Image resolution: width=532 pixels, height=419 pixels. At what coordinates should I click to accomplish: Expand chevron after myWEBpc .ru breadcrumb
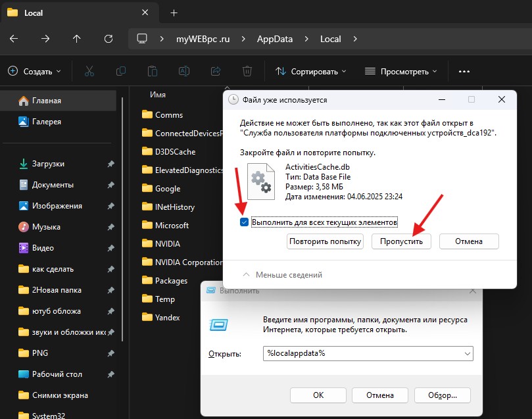coord(243,39)
